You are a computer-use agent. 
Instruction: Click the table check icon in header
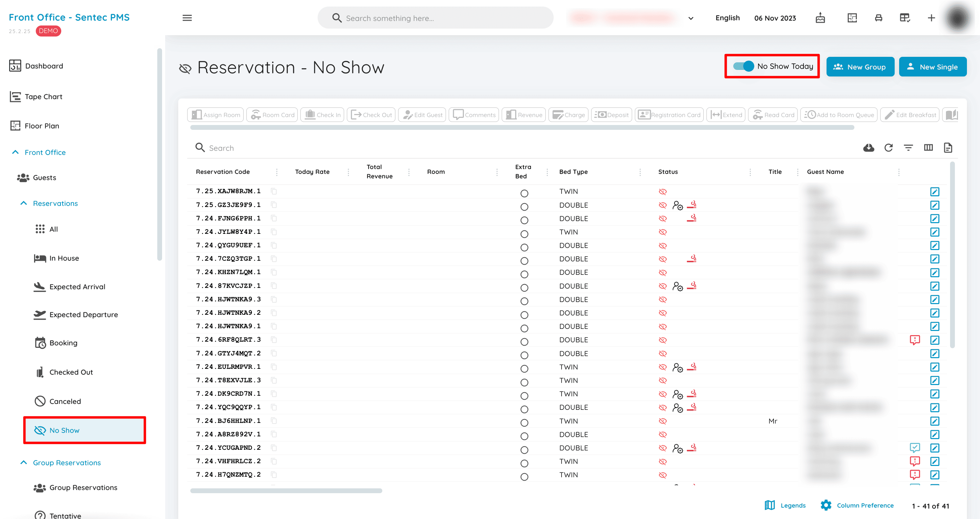[905, 18]
